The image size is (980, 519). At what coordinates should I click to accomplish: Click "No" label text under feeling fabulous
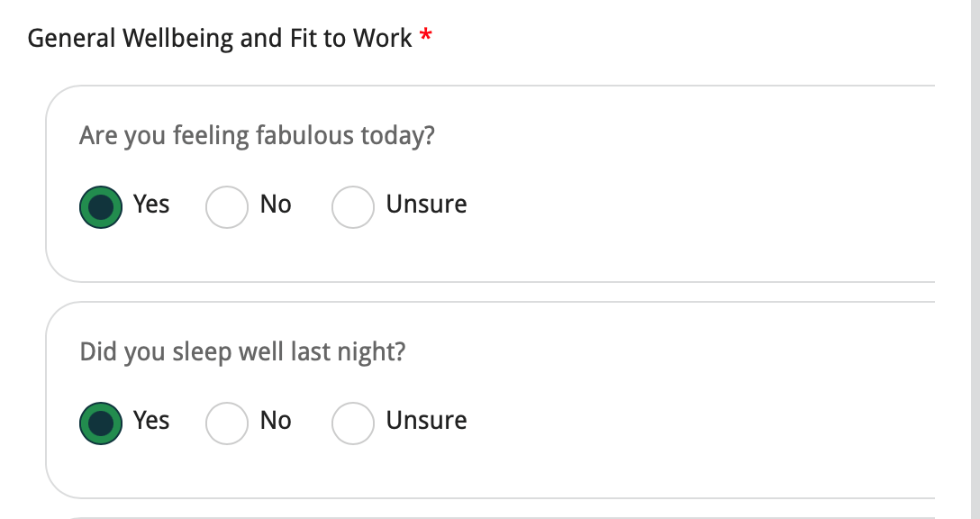point(276,205)
